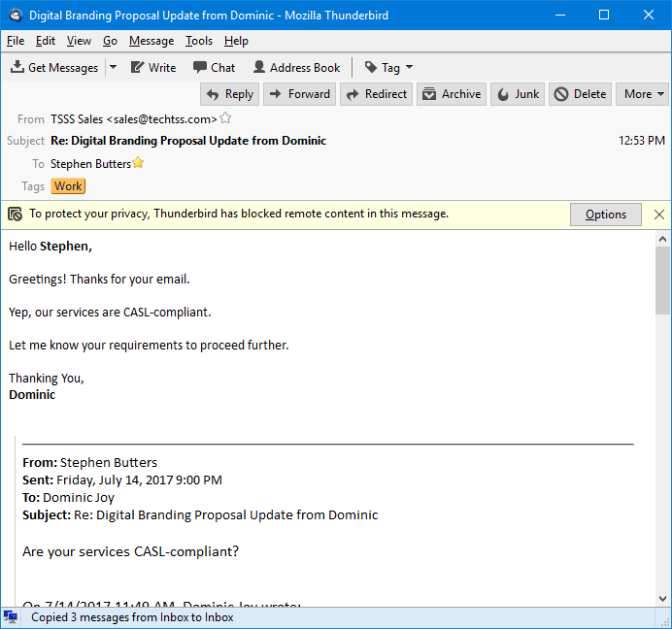Open the Write new message button
Screen dimensions: 672x629
point(153,68)
